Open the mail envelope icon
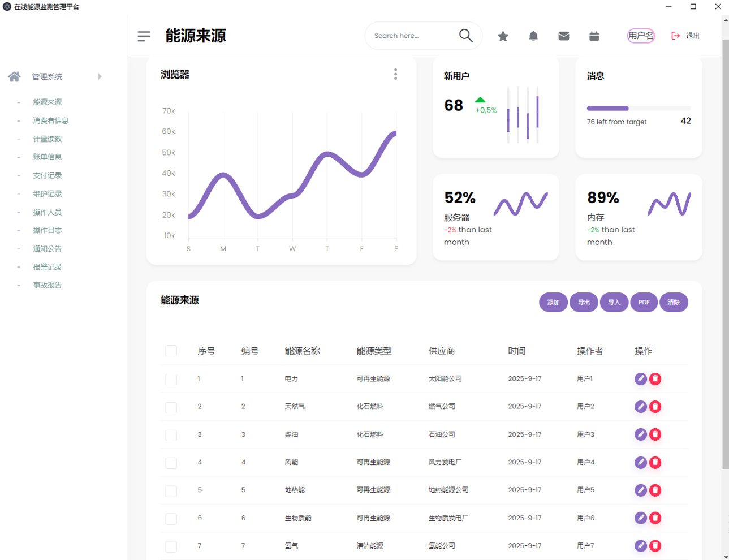Viewport: 729px width, 560px height. point(564,36)
